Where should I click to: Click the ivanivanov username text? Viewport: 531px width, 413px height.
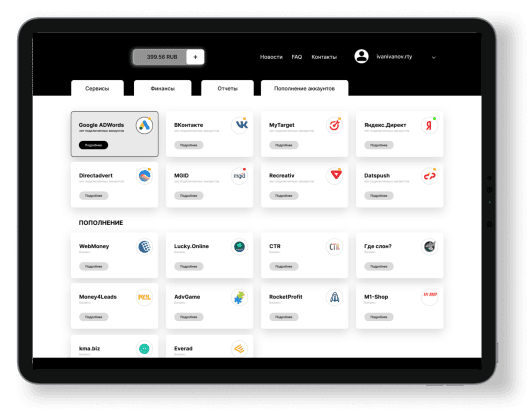pos(394,57)
